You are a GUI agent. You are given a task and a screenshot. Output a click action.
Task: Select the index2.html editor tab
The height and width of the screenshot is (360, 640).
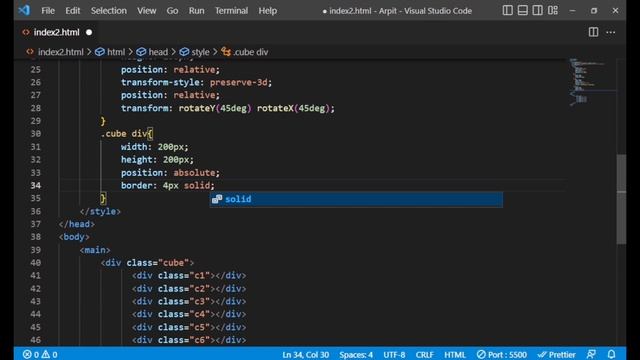(x=56, y=32)
